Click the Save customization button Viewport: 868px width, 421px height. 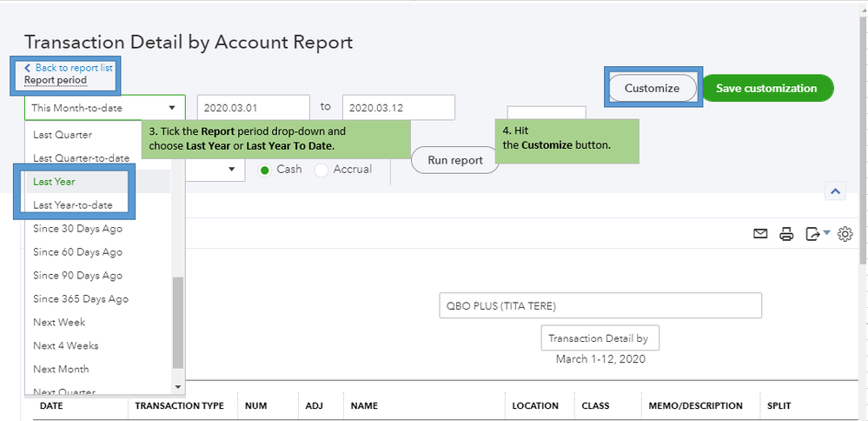tap(767, 88)
